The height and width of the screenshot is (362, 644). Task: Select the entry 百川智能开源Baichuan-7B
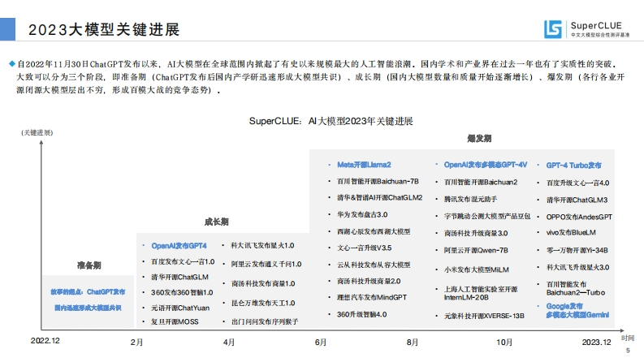378,181
